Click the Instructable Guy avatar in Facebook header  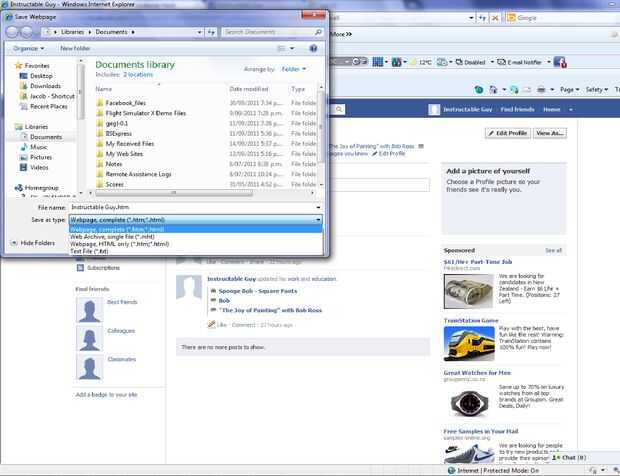click(434, 110)
